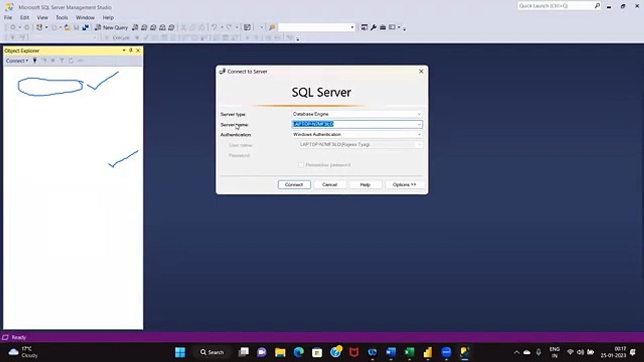Image resolution: width=644 pixels, height=362 pixels.
Task: Click the microphone icon in system tray
Action: pyautogui.click(x=538, y=352)
